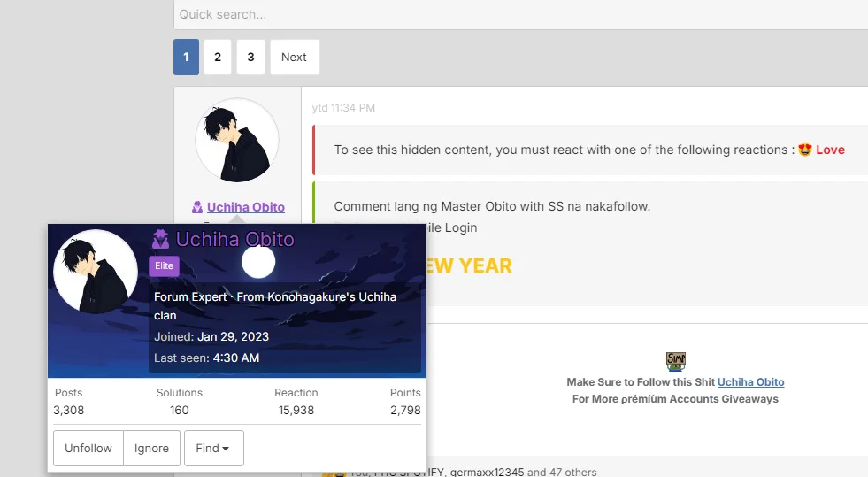Image resolution: width=868 pixels, height=477 pixels.
Task: Follow the Uchiha Obito link in signature
Action: point(750,381)
